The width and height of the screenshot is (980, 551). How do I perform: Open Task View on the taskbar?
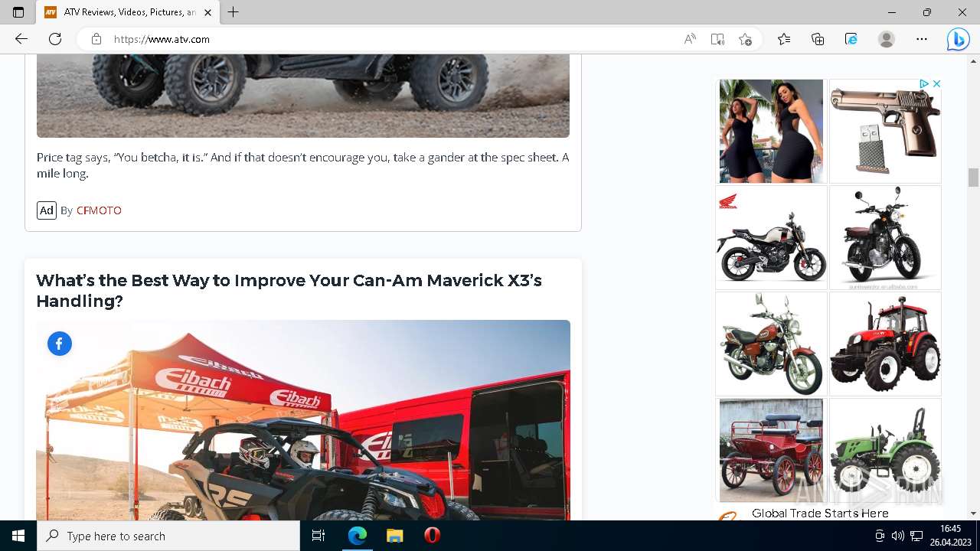(x=318, y=536)
